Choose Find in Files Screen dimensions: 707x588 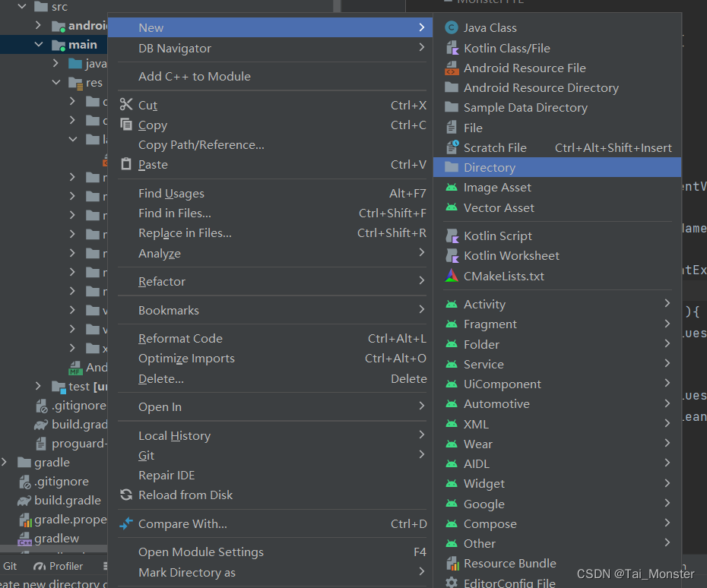pyautogui.click(x=270, y=213)
